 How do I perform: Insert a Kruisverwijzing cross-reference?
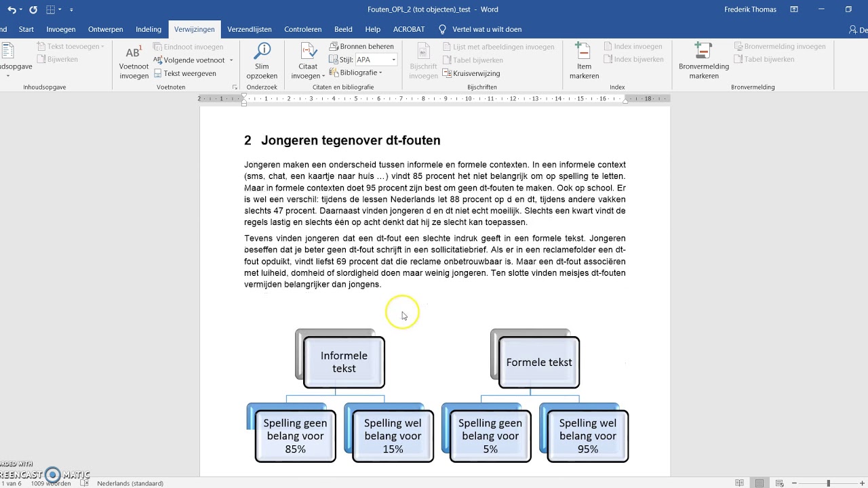[x=471, y=73]
